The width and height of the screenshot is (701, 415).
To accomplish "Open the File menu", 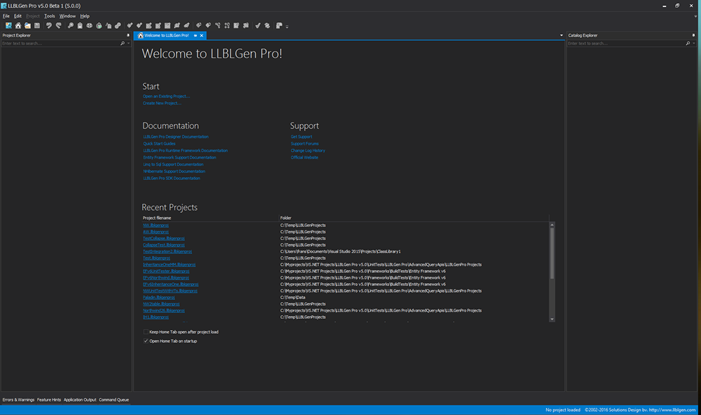I will point(6,16).
